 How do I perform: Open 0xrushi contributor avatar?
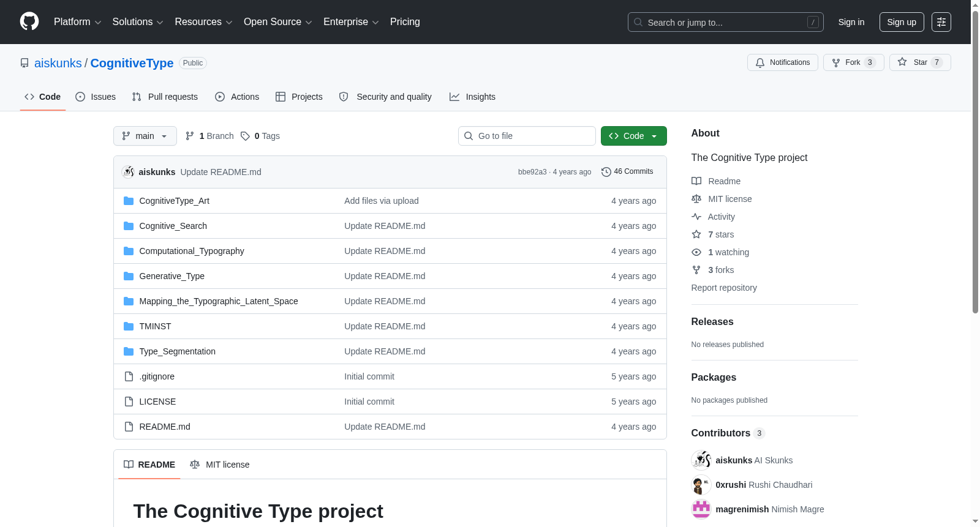[701, 485]
